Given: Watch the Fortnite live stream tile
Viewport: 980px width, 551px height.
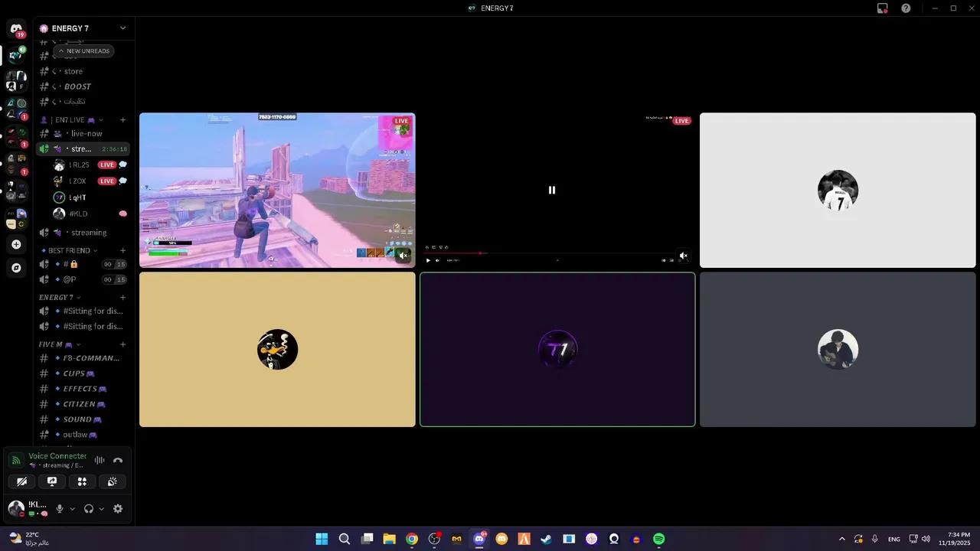Looking at the screenshot, I should (277, 191).
